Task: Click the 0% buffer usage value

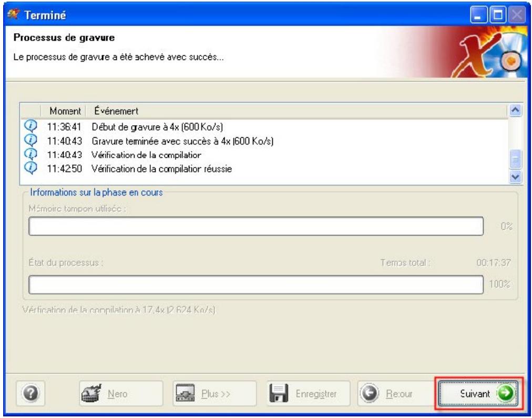Action: 506,226
